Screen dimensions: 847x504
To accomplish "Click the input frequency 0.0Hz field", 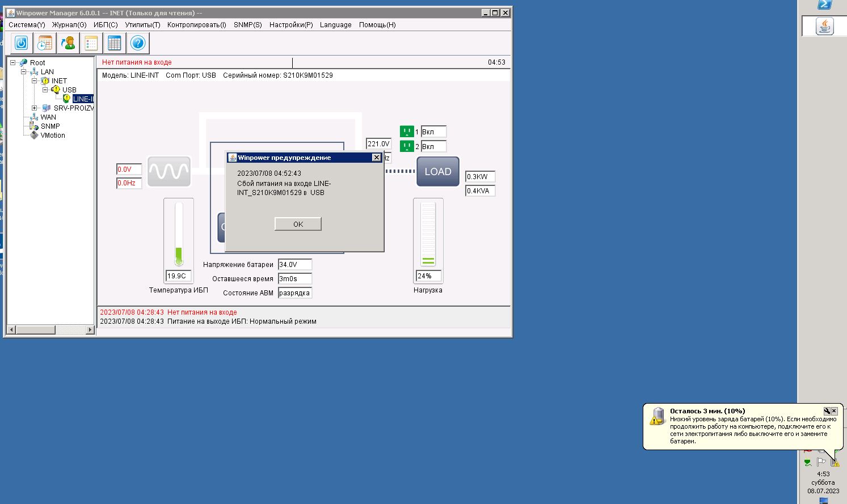I will (129, 183).
